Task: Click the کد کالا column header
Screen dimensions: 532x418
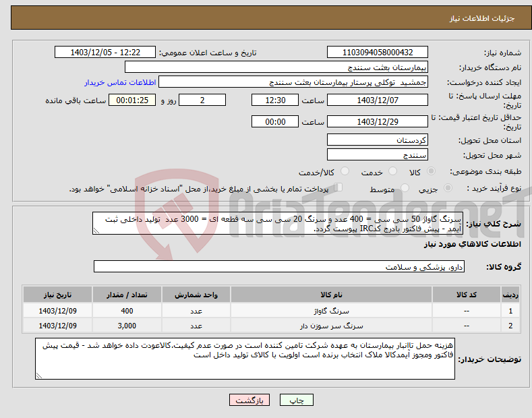Action: 467,295
